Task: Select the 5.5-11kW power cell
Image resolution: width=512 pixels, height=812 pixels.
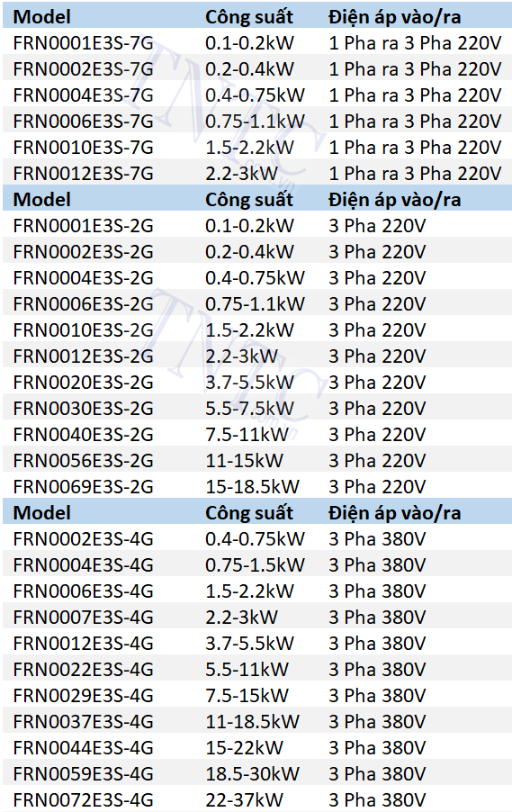Action: (247, 670)
